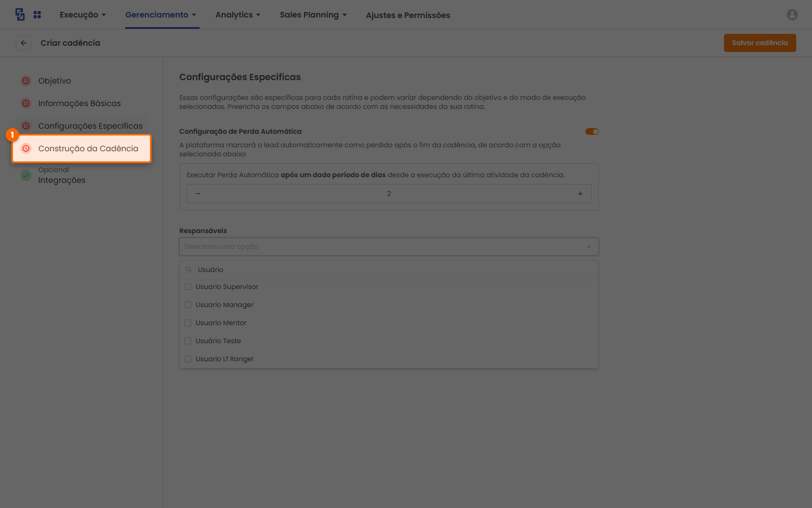Open the user profile avatar
Viewport: 812px width, 508px height.
tap(792, 15)
